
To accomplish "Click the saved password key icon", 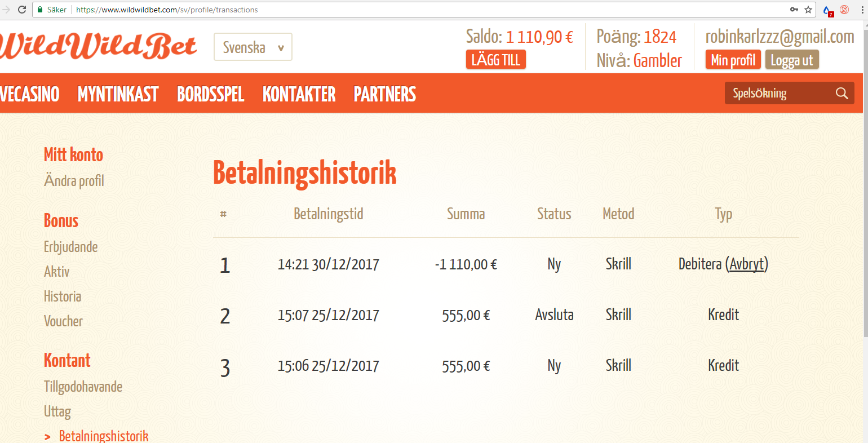I will (x=794, y=10).
